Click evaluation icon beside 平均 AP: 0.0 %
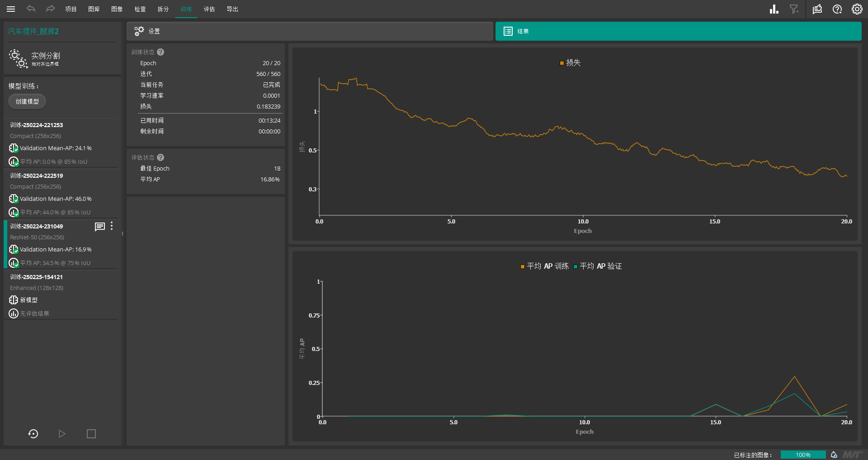 (x=14, y=161)
